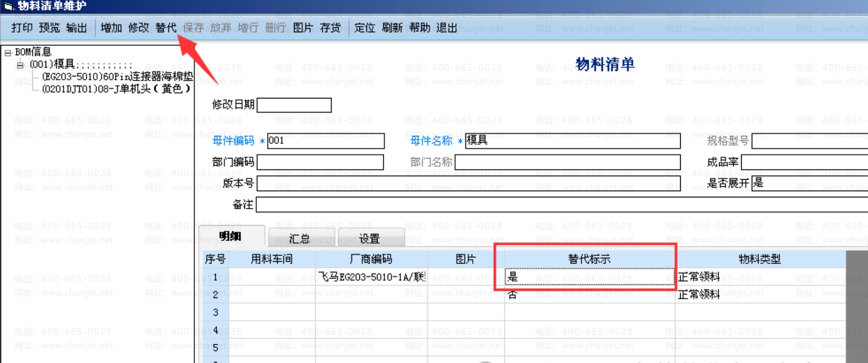Collapse the BOM信息 tree root
The width and height of the screenshot is (868, 363).
(8, 52)
